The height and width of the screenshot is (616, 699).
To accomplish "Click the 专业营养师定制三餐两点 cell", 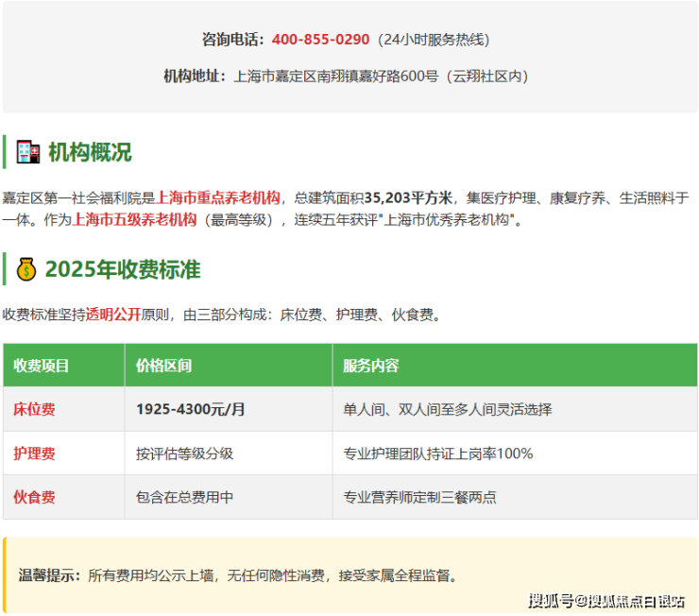I will 420,497.
